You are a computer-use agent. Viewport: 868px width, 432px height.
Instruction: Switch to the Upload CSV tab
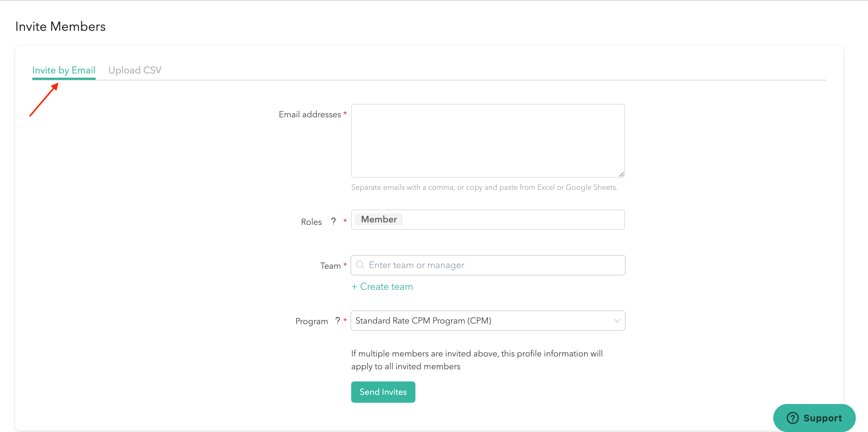135,70
